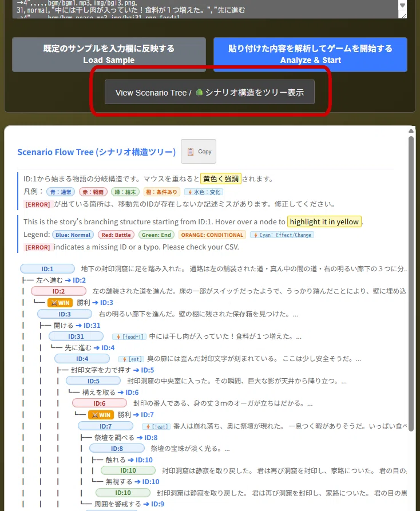The height and width of the screenshot is (511, 420).
Task: Click the [ERROR] tag in Japanese note
Action: pos(38,204)
